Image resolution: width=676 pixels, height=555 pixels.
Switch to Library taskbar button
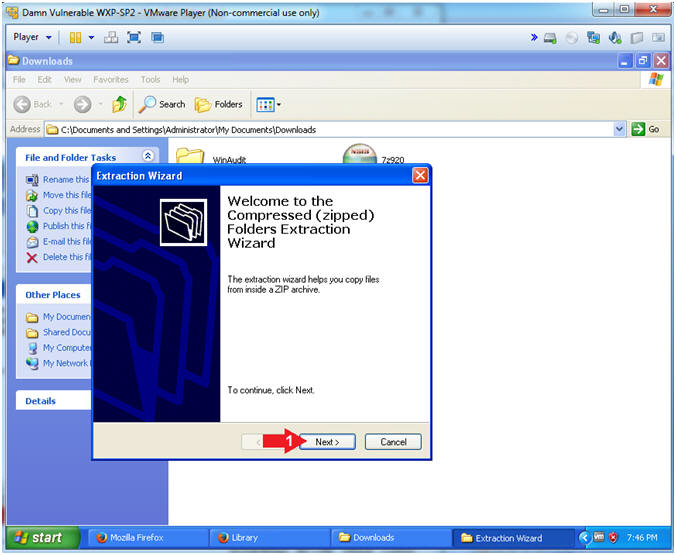[269, 538]
